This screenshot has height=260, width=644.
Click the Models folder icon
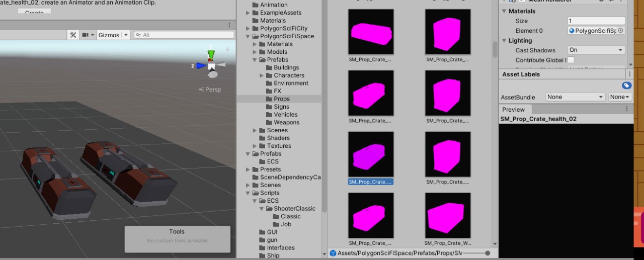pyautogui.click(x=262, y=52)
